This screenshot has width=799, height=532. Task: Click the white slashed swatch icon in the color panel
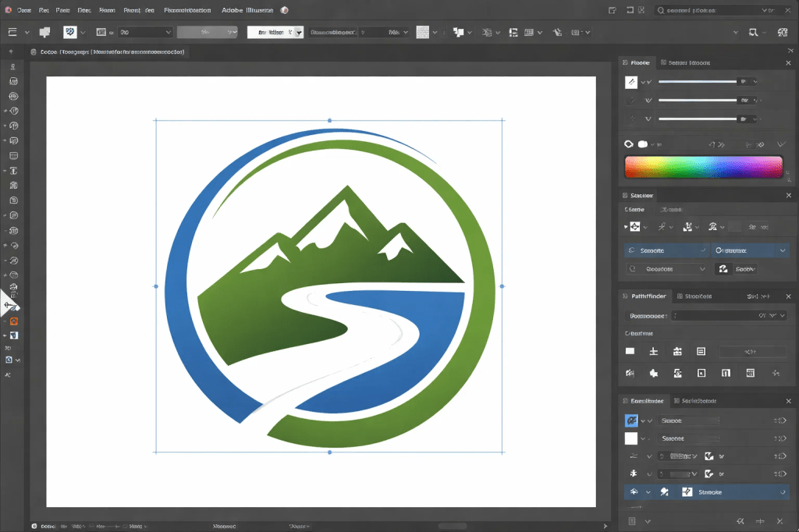click(631, 82)
